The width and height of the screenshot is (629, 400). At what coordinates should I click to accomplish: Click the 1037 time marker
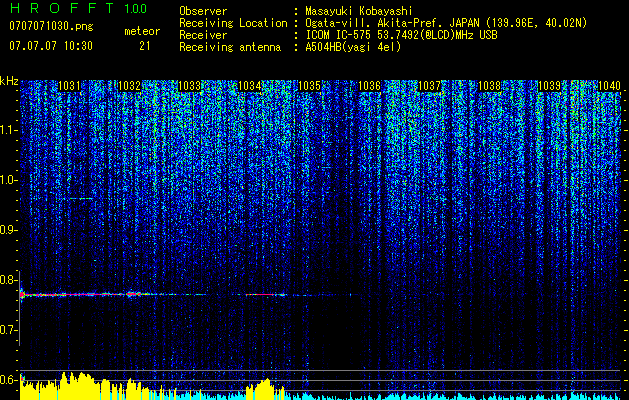(430, 86)
